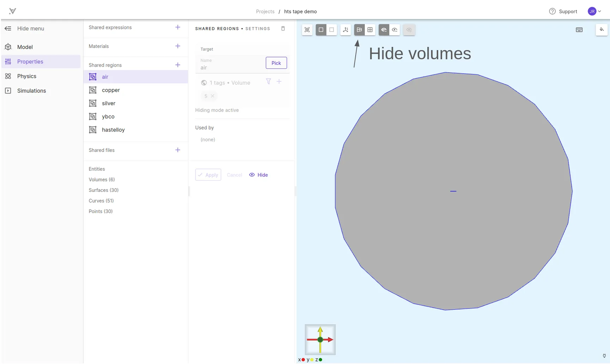Open keyboard shortcuts icon
Image resolution: width=610 pixels, height=364 pixels.
(579, 30)
